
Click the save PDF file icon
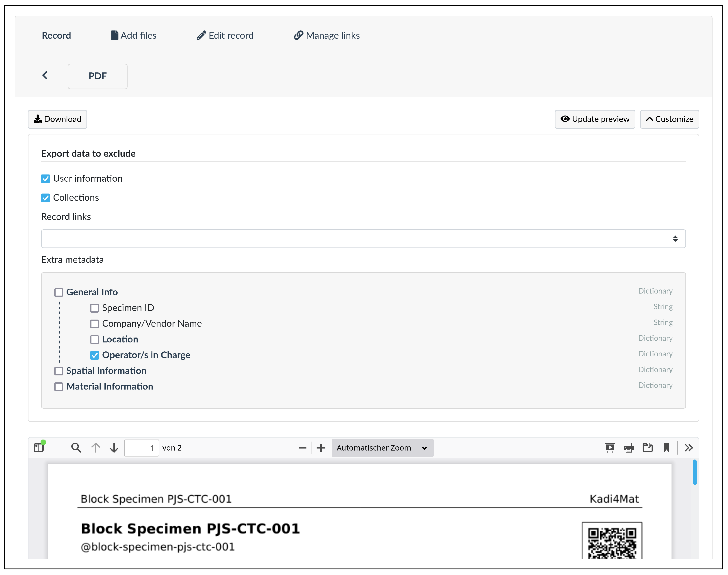(647, 447)
